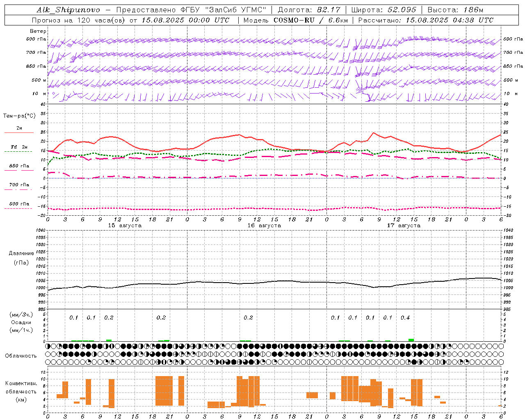Click the green precipitation bar under 0.4
525x420 pixels.
tap(411, 340)
